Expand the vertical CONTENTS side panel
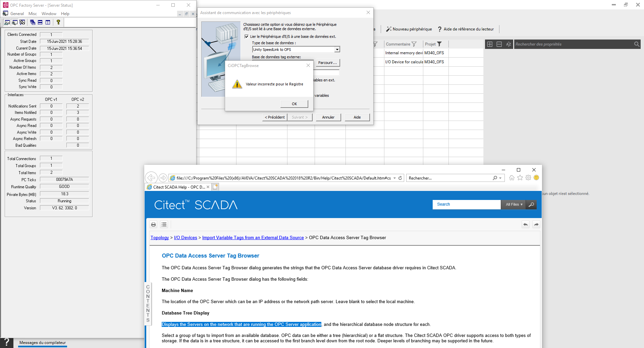The width and height of the screenshot is (644, 348). pyautogui.click(x=148, y=303)
